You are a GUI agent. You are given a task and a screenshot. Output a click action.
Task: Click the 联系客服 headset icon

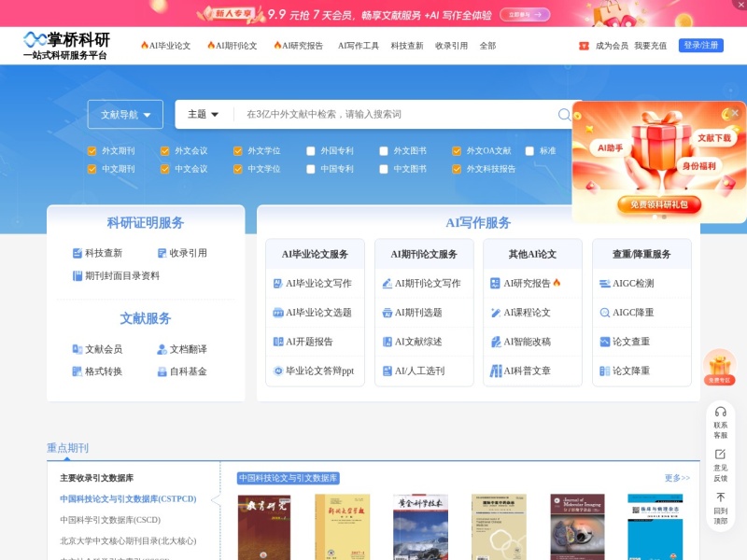click(720, 412)
